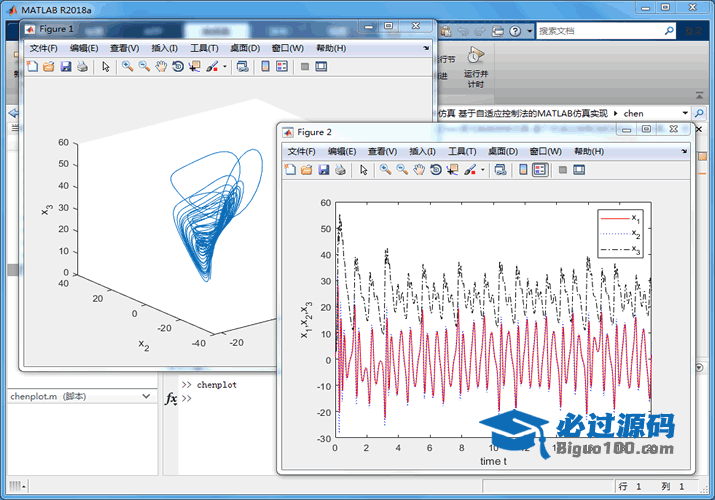
Task: Show plot tools and dock in Figure 1
Action: [x=321, y=67]
